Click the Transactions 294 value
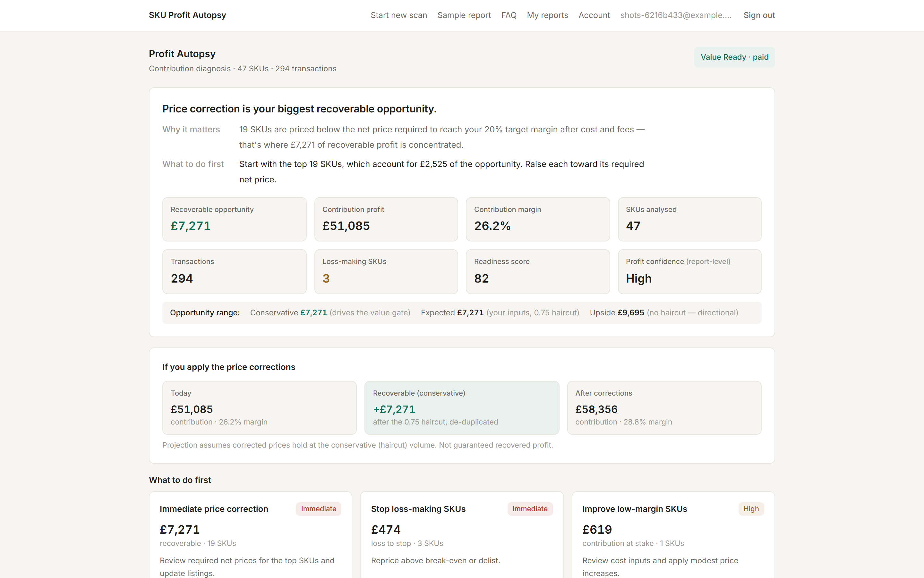The height and width of the screenshot is (578, 924). point(182,279)
